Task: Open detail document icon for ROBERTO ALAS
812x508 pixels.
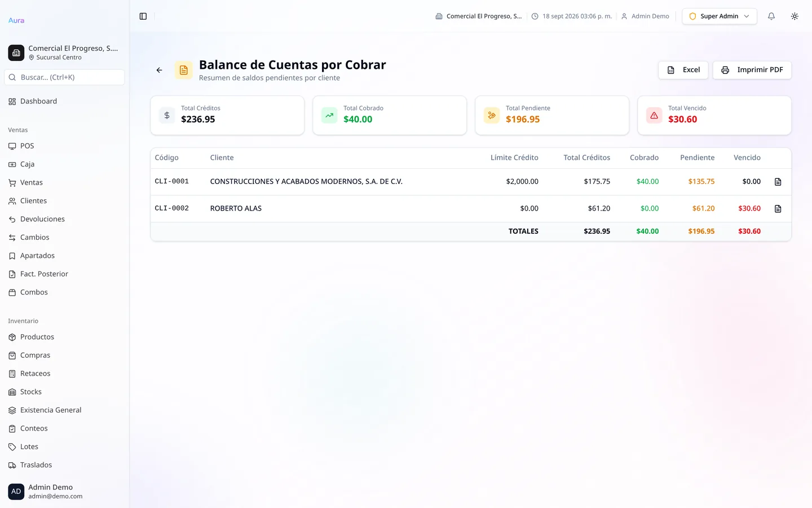Action: [x=778, y=209]
